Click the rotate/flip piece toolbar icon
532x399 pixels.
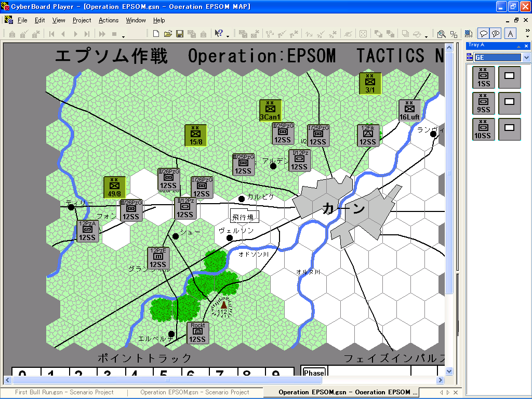[417, 34]
